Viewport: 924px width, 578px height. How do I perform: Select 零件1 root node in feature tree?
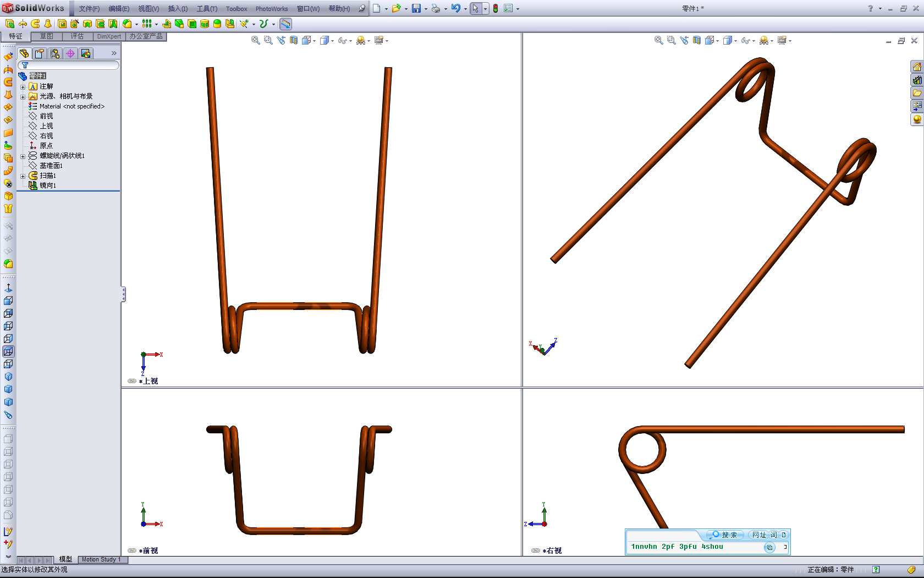(37, 76)
